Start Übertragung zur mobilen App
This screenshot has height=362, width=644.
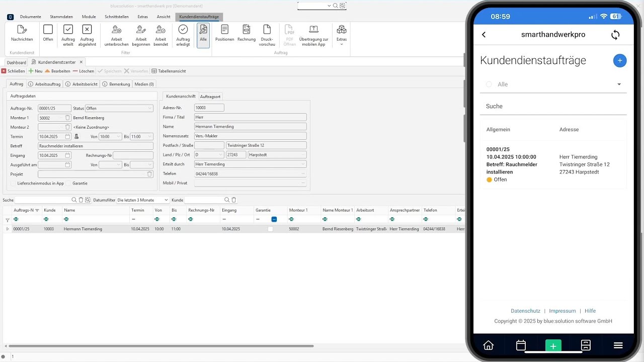tap(313, 35)
